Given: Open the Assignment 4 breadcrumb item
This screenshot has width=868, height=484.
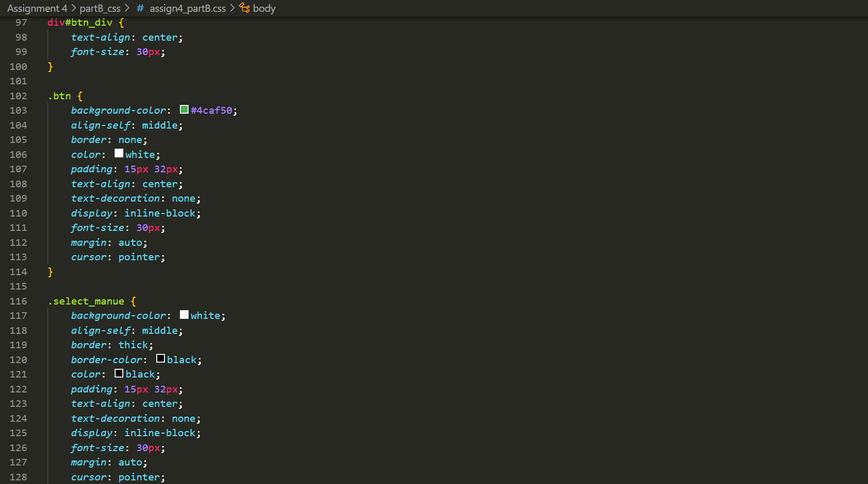Looking at the screenshot, I should click(x=37, y=8).
